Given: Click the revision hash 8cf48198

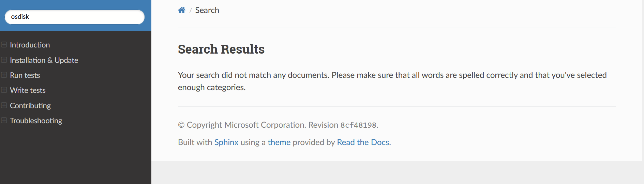Looking at the screenshot, I should [x=358, y=125].
